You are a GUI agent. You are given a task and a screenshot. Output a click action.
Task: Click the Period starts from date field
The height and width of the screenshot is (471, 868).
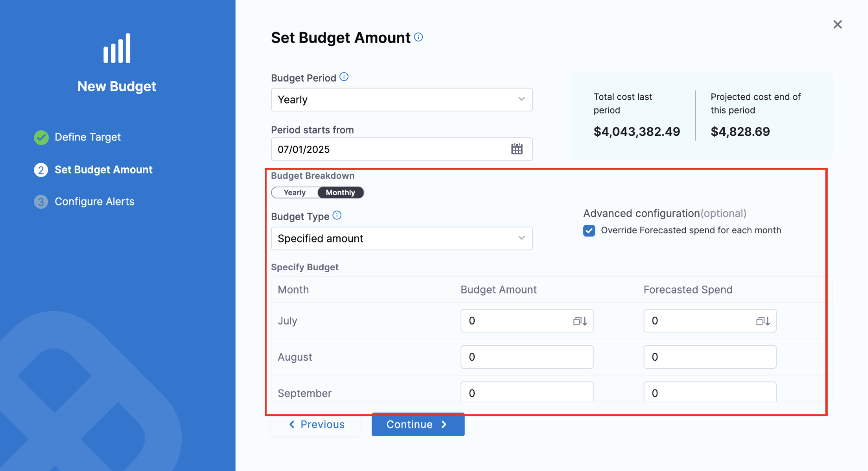pyautogui.click(x=389, y=149)
